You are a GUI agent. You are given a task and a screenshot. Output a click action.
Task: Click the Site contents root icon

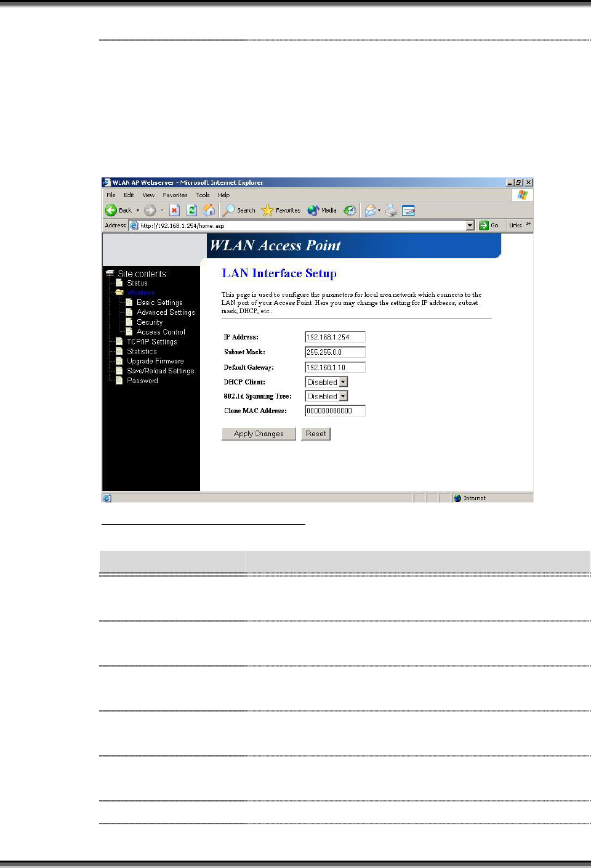(110, 273)
